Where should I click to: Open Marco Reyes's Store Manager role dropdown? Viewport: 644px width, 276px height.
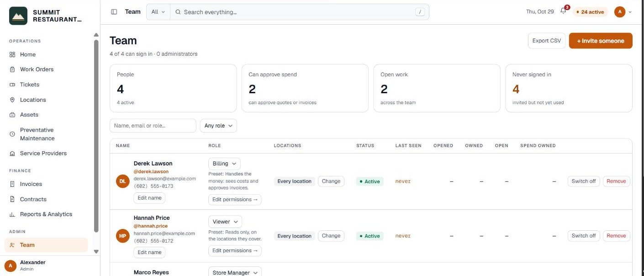point(235,272)
